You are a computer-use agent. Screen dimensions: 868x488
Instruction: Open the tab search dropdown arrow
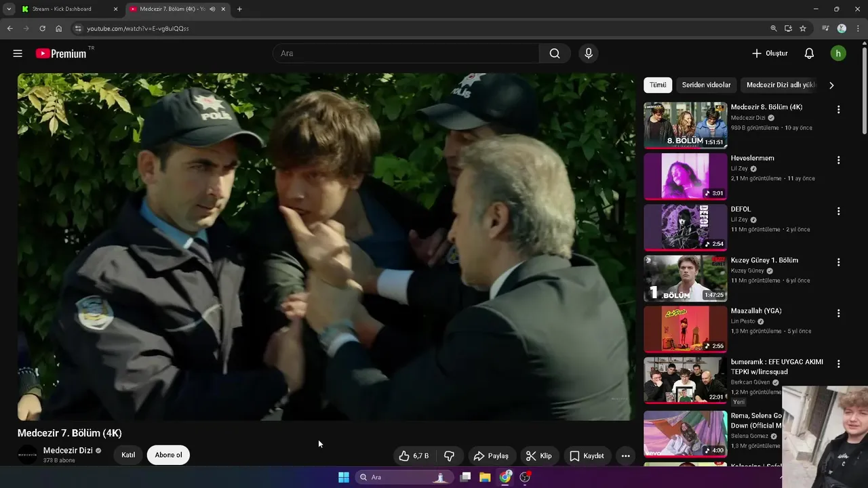click(x=8, y=9)
